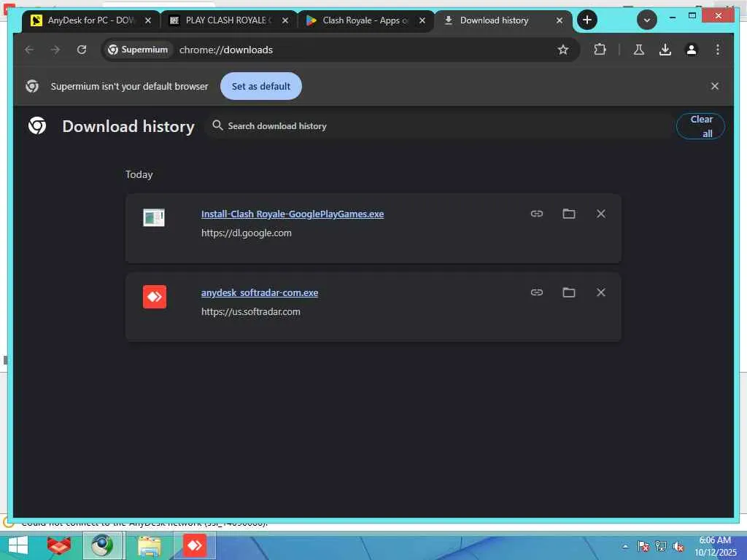Image resolution: width=747 pixels, height=560 pixels.
Task: Close the AnyDesk for PC tab
Action: pos(147,20)
